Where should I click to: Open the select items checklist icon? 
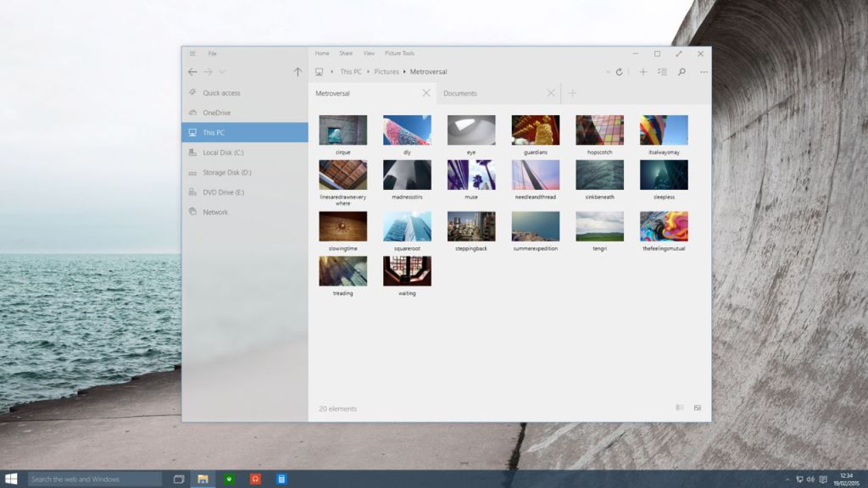point(662,72)
